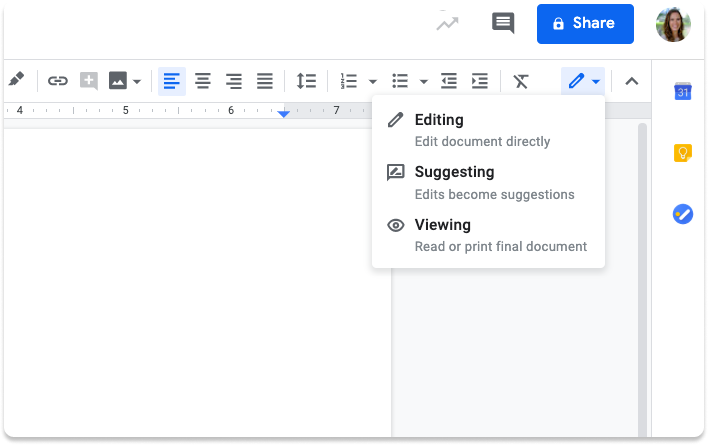Image resolution: width=708 pixels, height=445 pixels.
Task: Click the vertical scrollbar of the document
Action: click(642, 280)
